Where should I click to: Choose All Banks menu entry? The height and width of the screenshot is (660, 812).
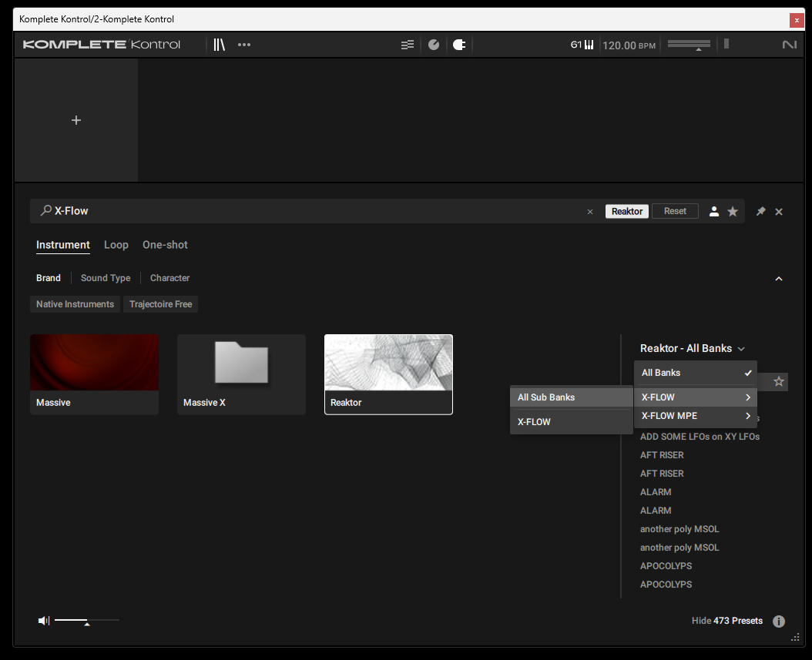point(696,373)
